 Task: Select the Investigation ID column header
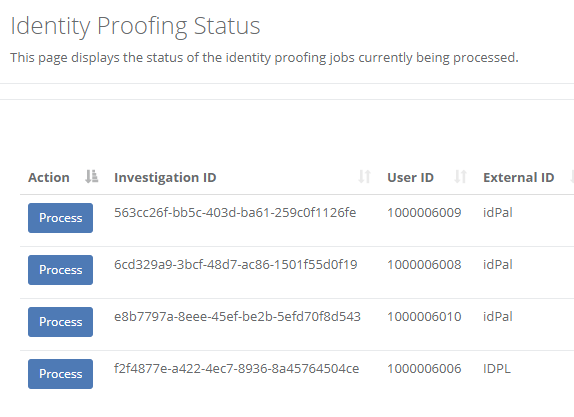(165, 178)
